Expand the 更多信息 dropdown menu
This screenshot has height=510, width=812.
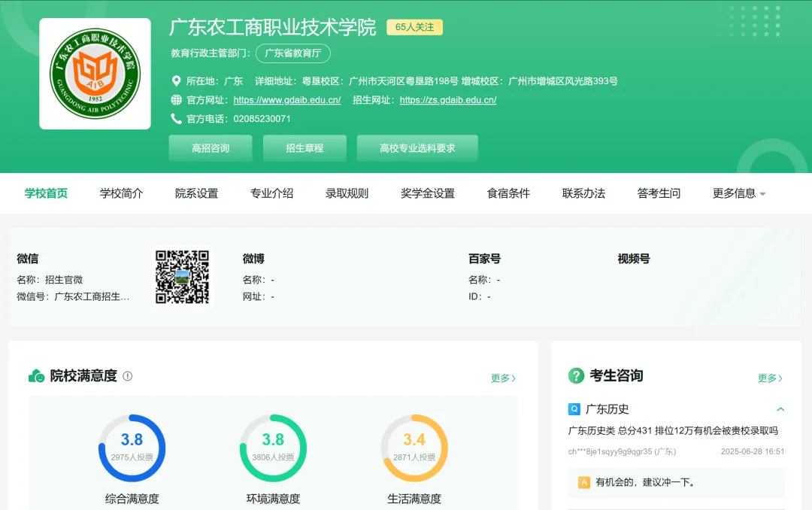tap(739, 193)
